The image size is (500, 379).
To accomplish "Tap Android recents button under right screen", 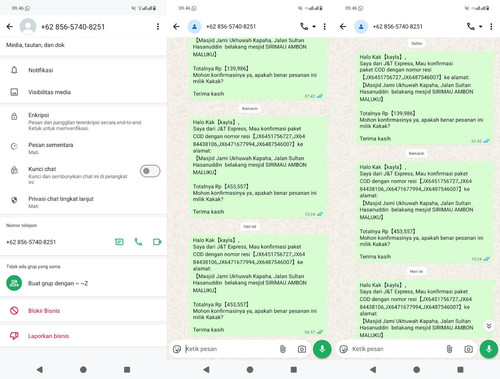I will coord(460,369).
